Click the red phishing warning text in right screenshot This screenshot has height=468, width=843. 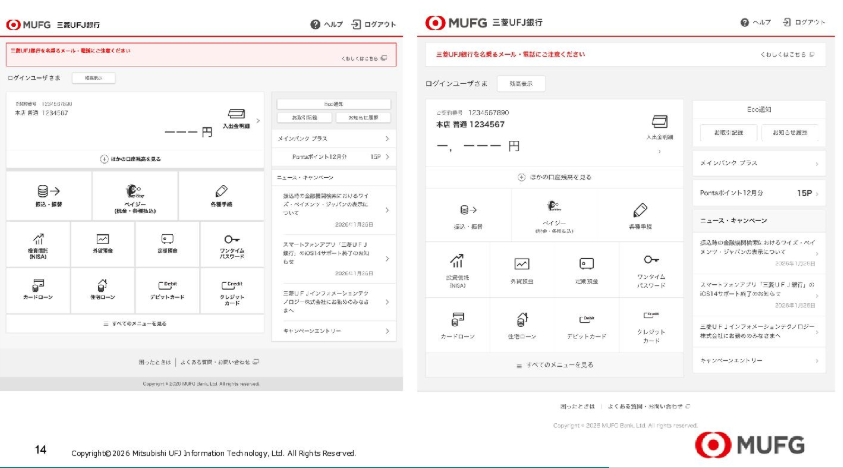(510, 54)
